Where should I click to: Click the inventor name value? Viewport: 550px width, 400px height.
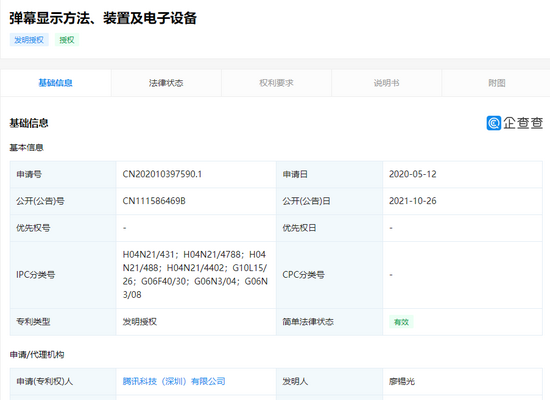coord(402,381)
